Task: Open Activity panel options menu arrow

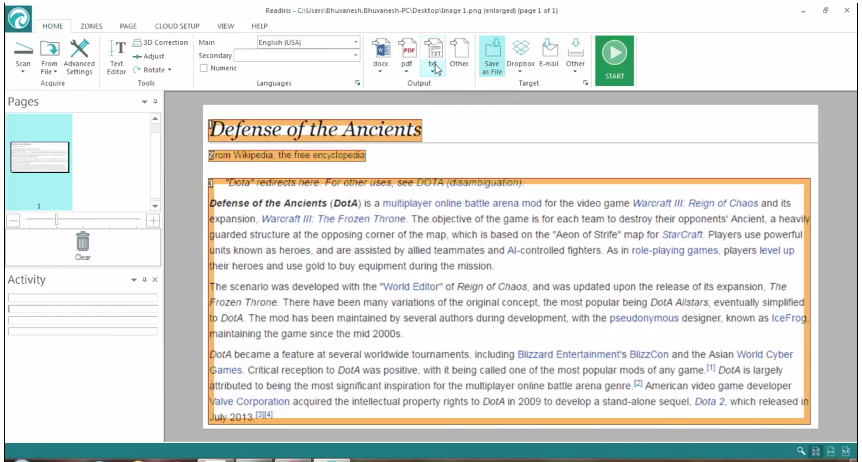Action: click(x=134, y=279)
